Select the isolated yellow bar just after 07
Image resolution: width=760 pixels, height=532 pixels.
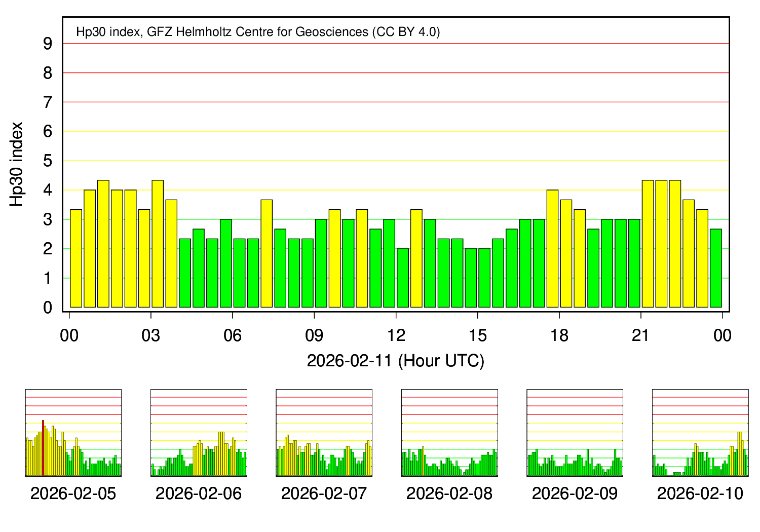coord(267,253)
